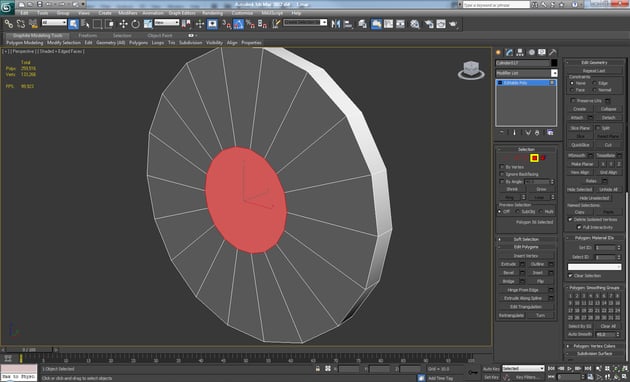The image size is (630, 382).
Task: Click the Retriangulate button
Action: [511, 315]
